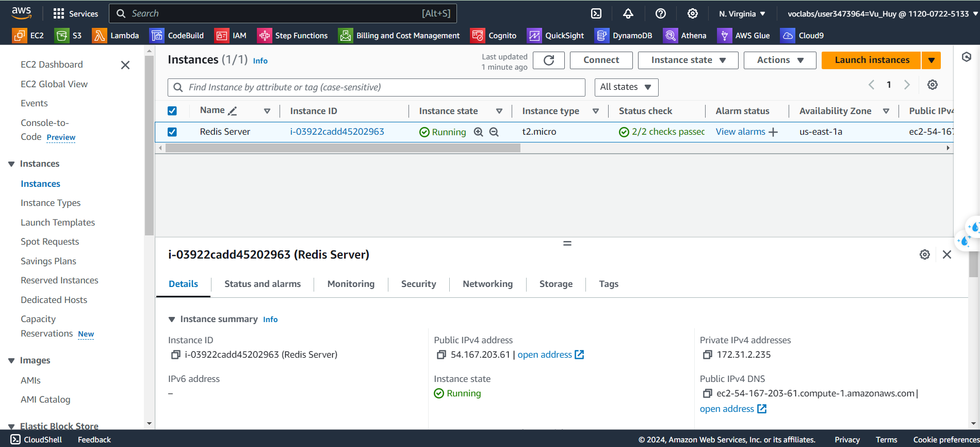This screenshot has width=980, height=447.
Task: Click the edit pencil beside Name column
Action: coord(233,111)
